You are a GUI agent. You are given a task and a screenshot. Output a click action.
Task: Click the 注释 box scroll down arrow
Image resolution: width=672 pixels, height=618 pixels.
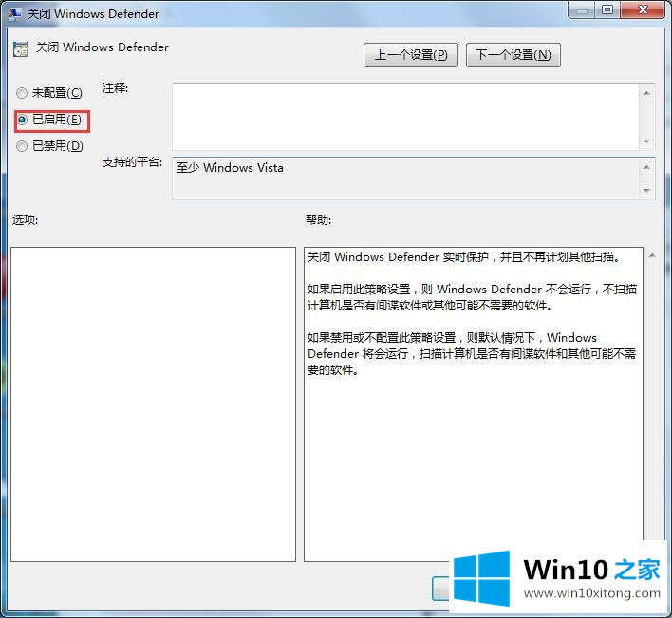(646, 140)
